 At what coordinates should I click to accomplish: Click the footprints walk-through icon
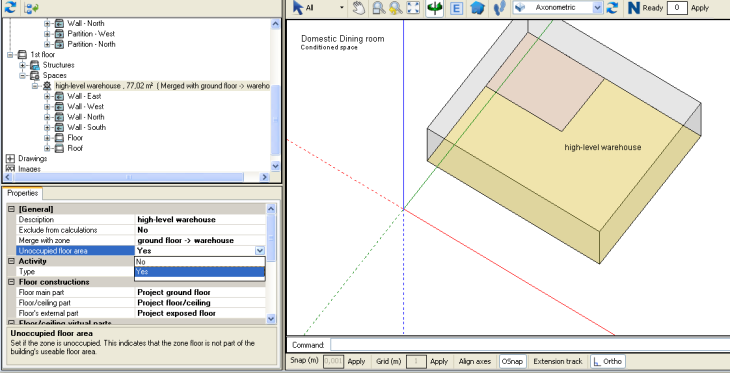pos(499,8)
